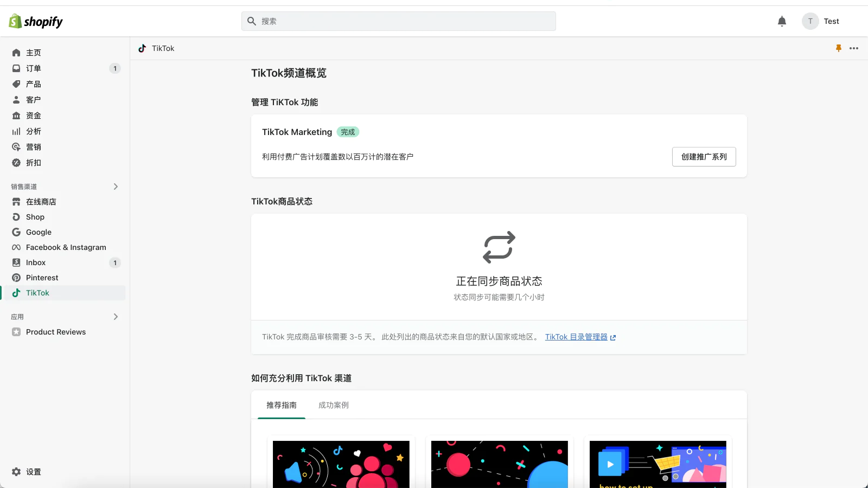
Task: Open the shopping cart video thumbnail
Action: tap(658, 464)
